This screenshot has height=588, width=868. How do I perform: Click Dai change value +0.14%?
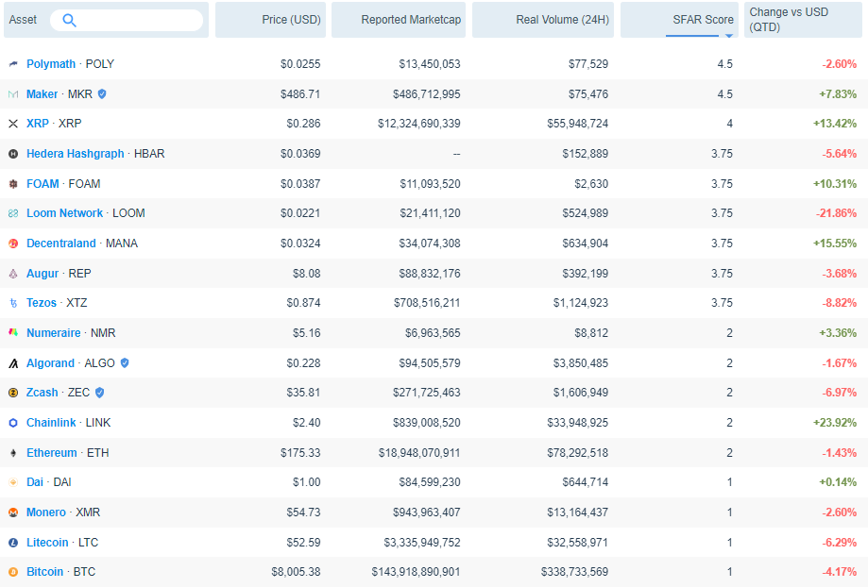(838, 481)
